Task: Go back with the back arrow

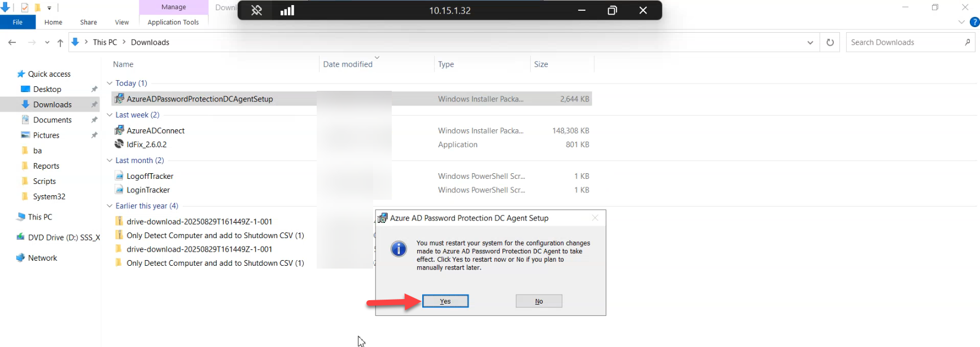Action: point(12,42)
